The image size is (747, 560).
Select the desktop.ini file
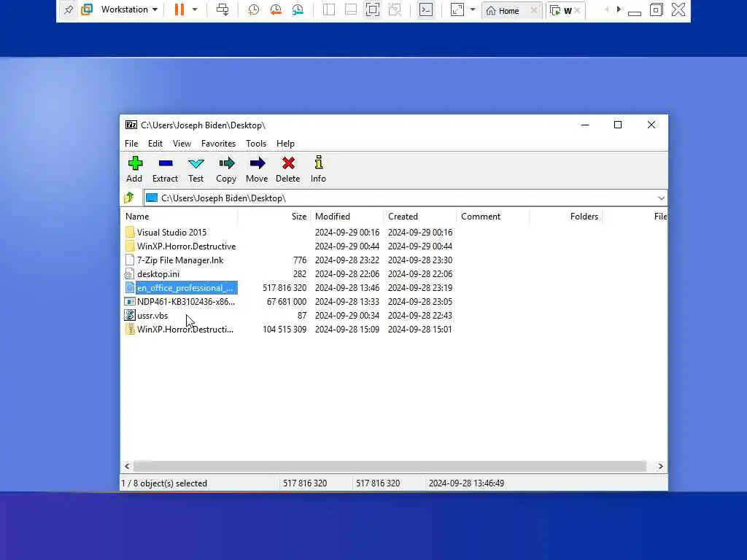click(158, 274)
